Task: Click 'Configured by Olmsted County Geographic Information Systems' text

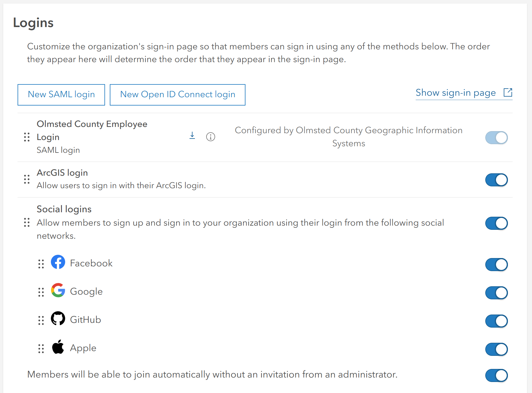Action: coord(349,137)
